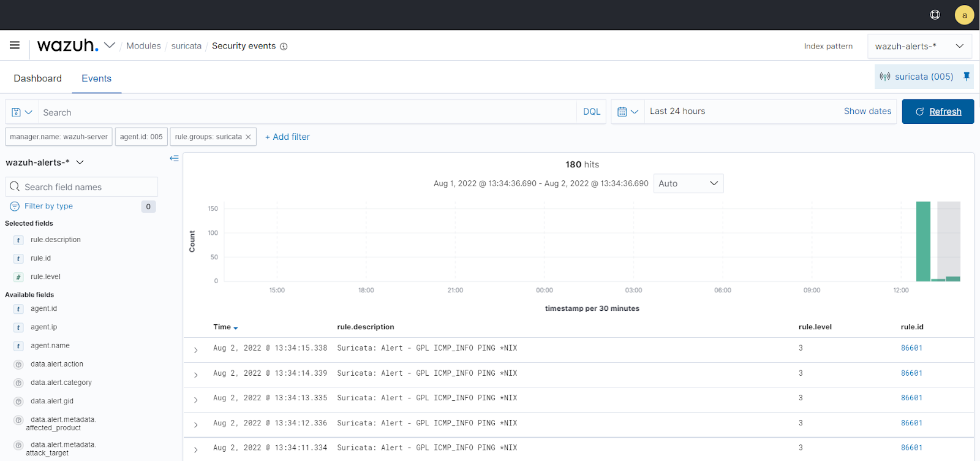Click the rule.level number type icon
980x461 pixels.
(x=18, y=277)
